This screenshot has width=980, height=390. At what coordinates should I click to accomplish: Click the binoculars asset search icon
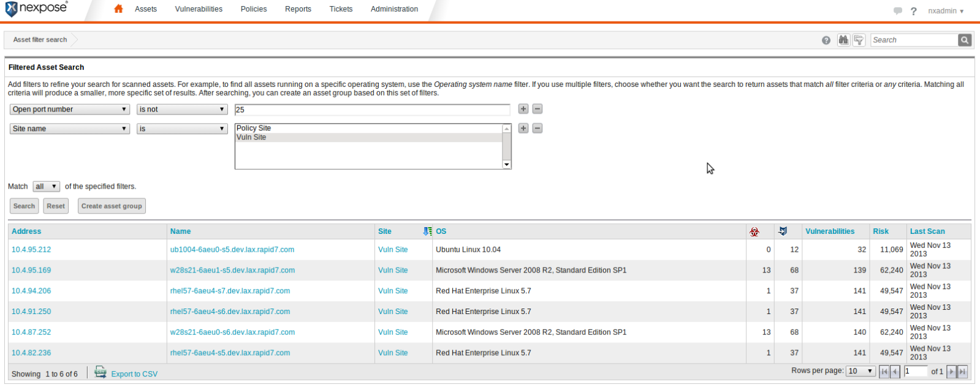[843, 40]
